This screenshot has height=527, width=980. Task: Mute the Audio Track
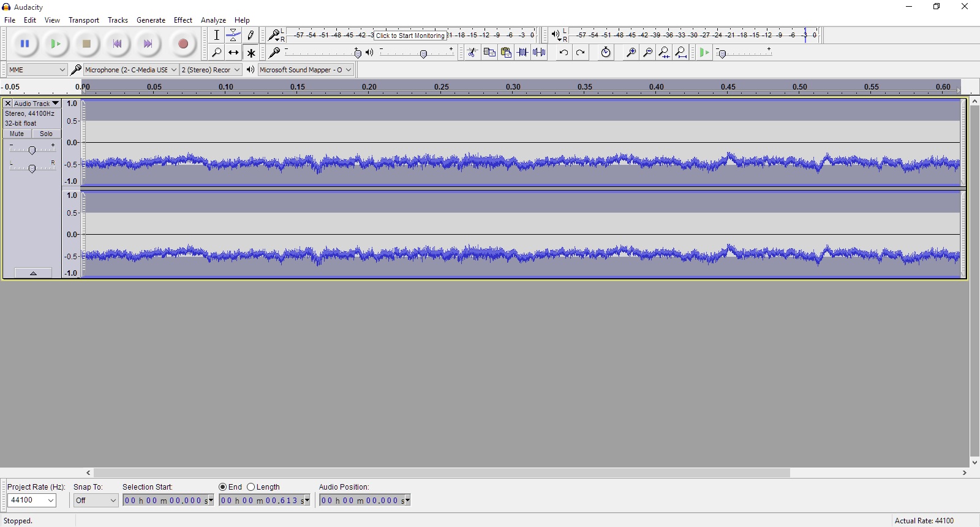tap(17, 134)
